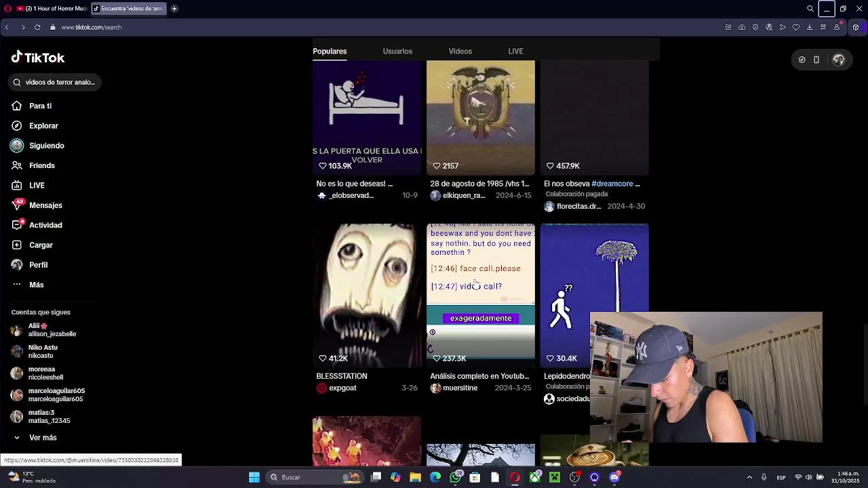Click the TikTok logo
868x488 pixels.
click(x=38, y=58)
